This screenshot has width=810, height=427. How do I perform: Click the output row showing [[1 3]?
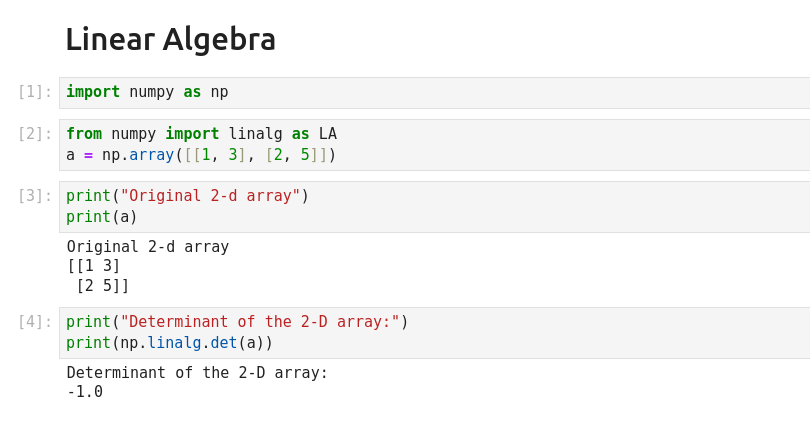click(94, 266)
